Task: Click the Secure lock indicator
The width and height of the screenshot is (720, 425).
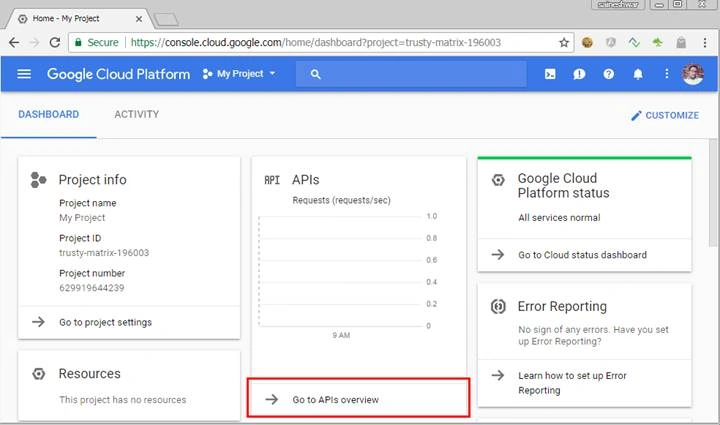Action: point(96,43)
